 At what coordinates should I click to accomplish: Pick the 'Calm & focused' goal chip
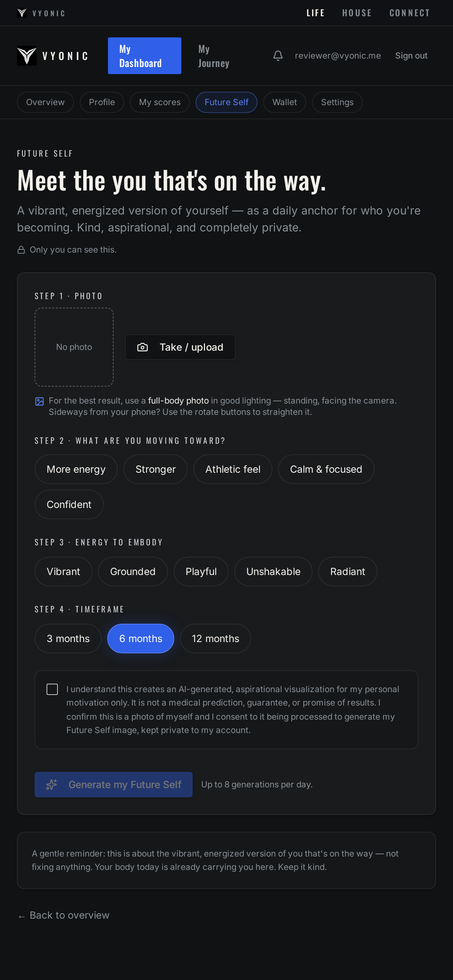tap(326, 469)
